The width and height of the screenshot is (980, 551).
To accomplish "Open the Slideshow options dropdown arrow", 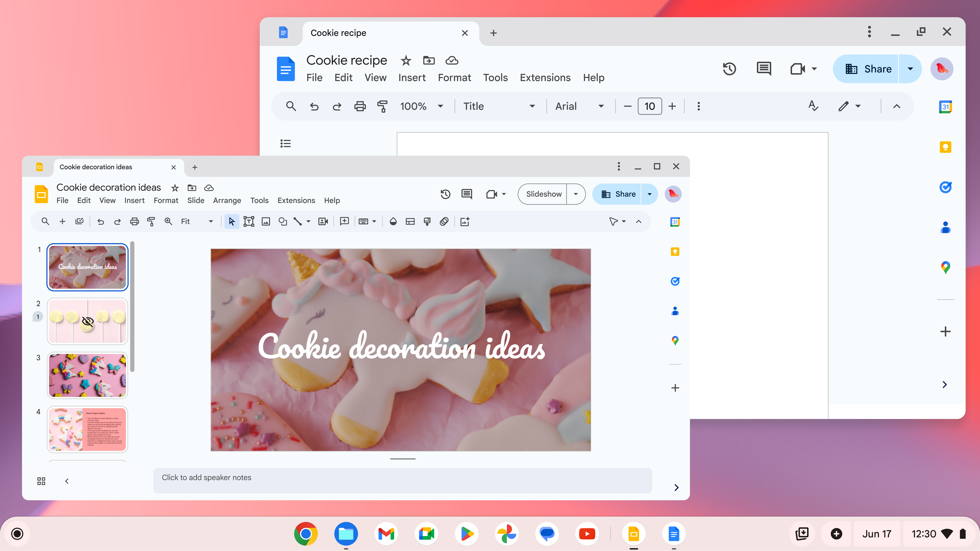I will (576, 194).
